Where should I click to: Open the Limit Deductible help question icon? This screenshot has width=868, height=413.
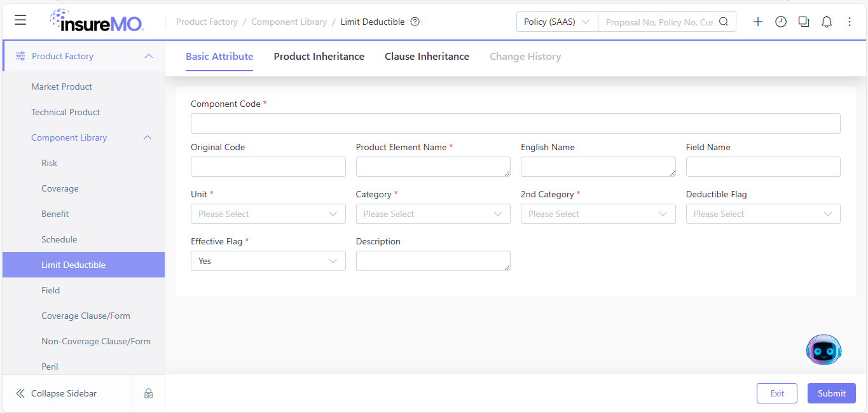[415, 22]
